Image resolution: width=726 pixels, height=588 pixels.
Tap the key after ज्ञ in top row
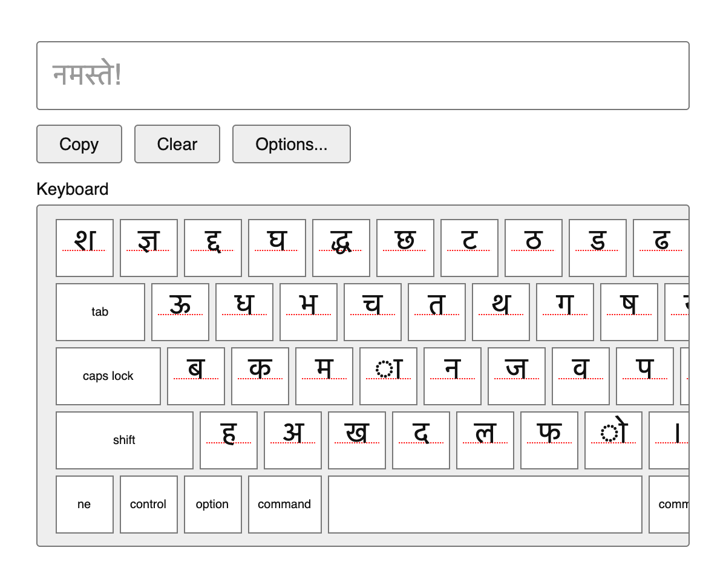coord(213,248)
